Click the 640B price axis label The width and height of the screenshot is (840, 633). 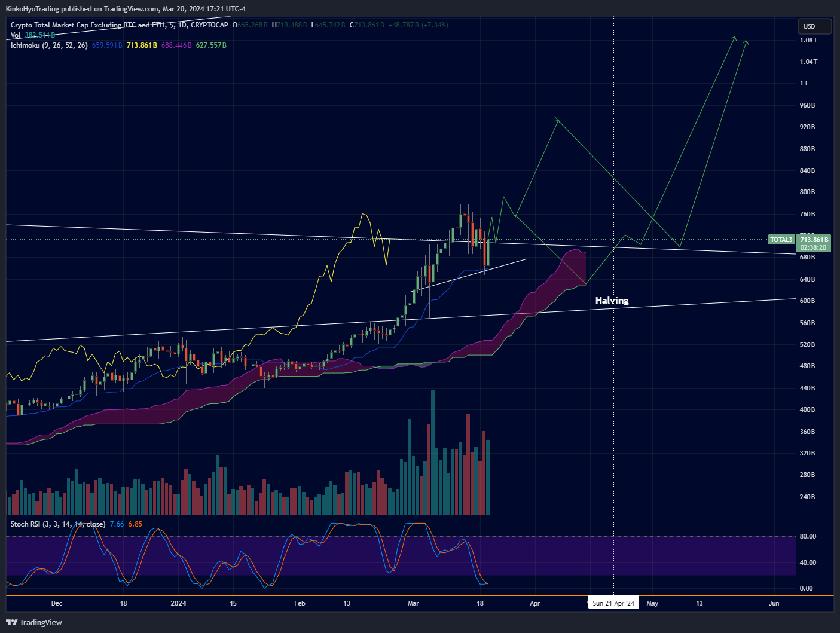point(808,279)
